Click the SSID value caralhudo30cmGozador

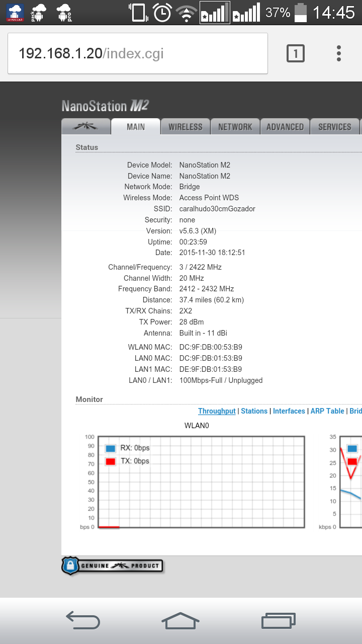pyautogui.click(x=217, y=209)
